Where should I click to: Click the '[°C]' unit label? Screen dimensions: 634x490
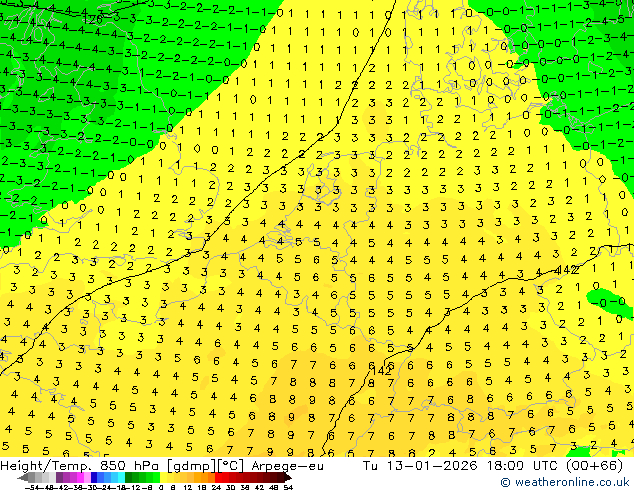231,466
